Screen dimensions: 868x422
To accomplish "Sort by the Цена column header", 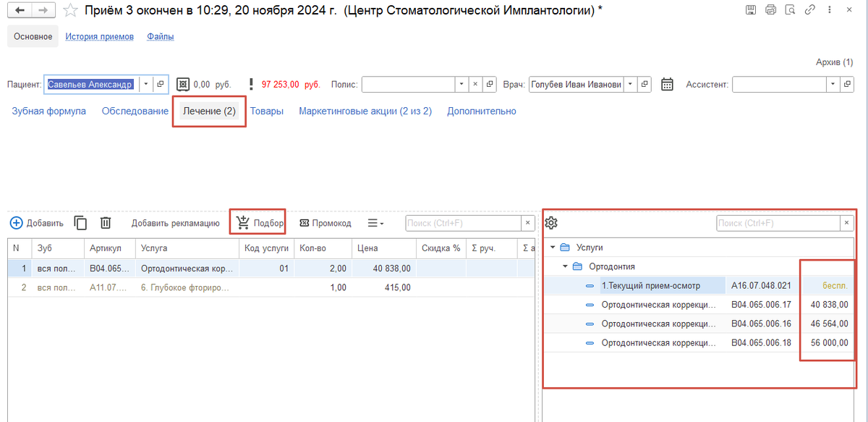I will (384, 248).
